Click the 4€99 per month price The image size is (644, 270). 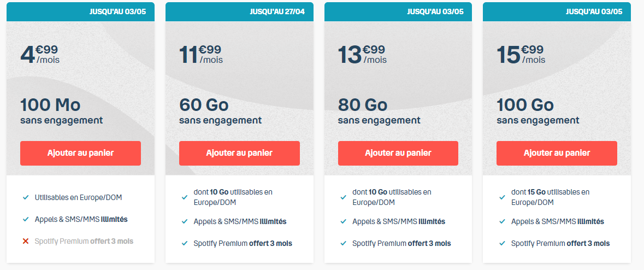(x=40, y=54)
